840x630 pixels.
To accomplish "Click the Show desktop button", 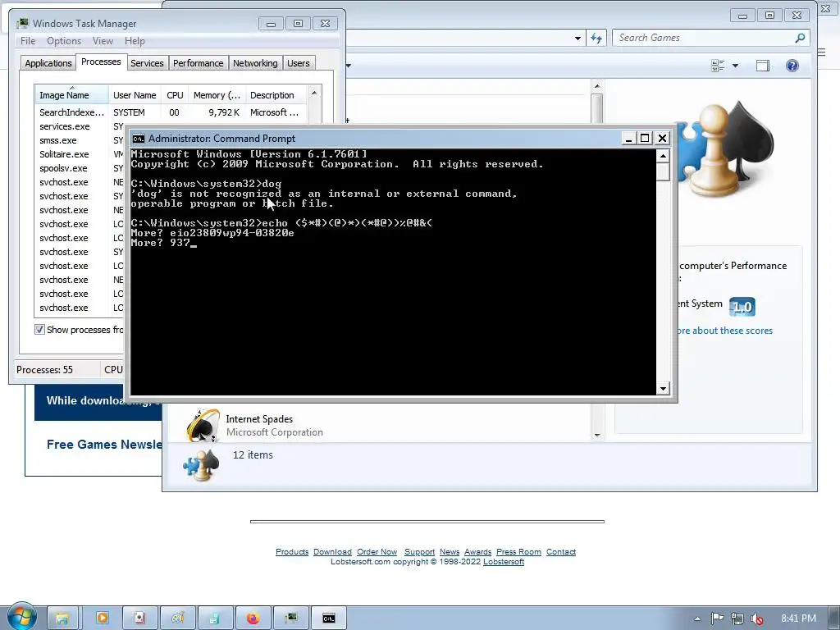I will [836, 619].
